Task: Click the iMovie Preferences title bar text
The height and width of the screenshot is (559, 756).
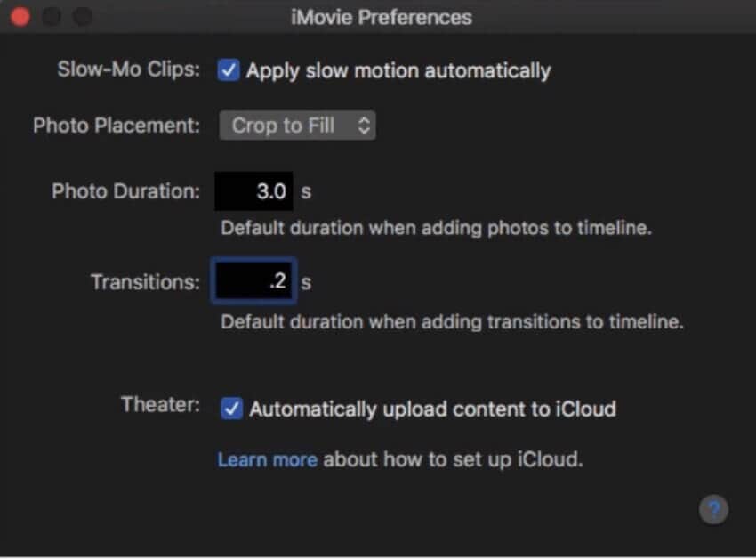Action: (x=381, y=17)
